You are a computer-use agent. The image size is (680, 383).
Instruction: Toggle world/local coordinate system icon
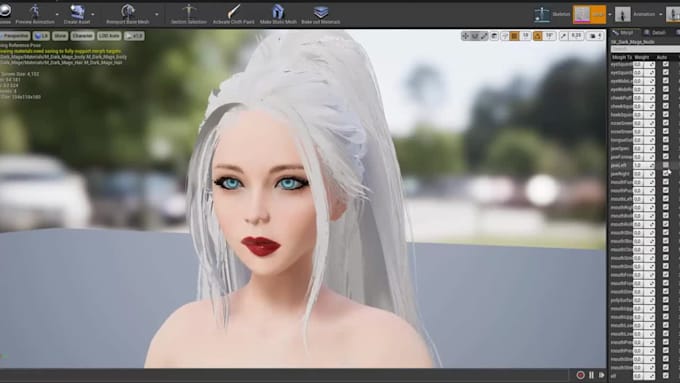[x=494, y=36]
